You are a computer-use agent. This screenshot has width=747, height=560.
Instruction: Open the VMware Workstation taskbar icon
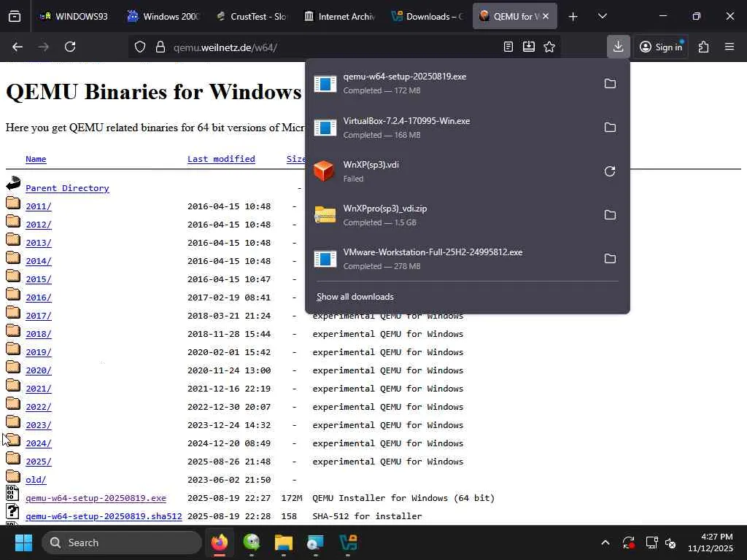coord(348,542)
